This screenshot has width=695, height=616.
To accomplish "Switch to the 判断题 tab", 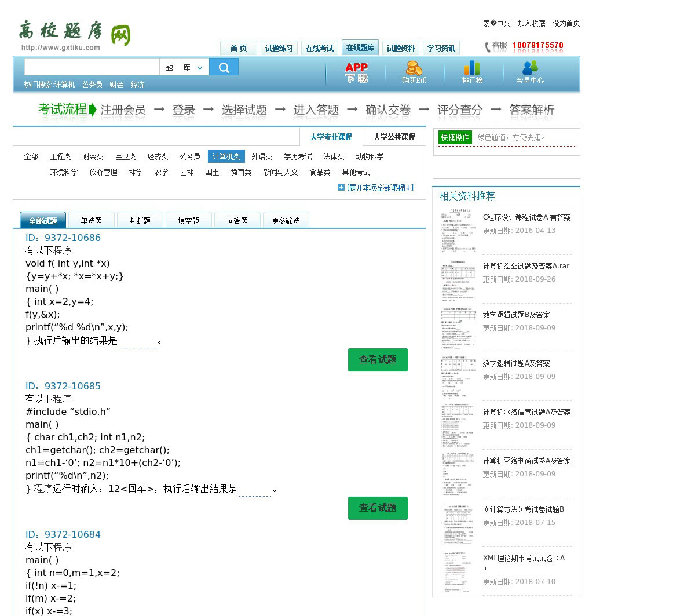I will [140, 221].
